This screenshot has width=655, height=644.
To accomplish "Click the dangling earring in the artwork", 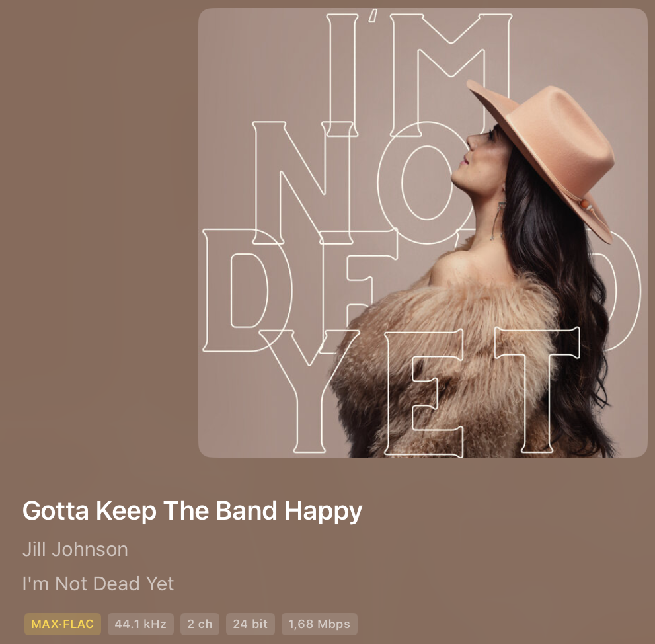I will pos(498,220).
